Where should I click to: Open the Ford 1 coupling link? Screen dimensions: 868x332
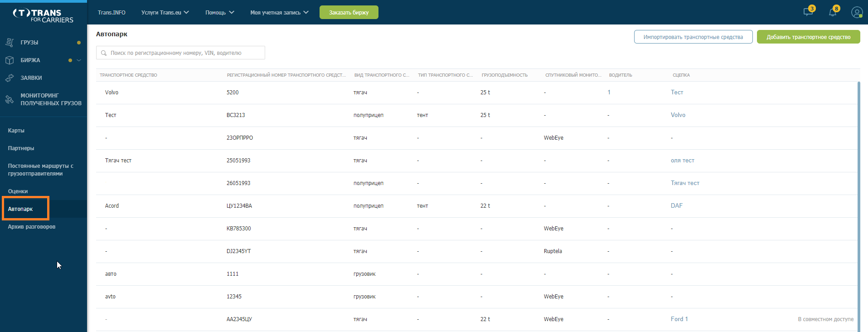click(x=679, y=319)
